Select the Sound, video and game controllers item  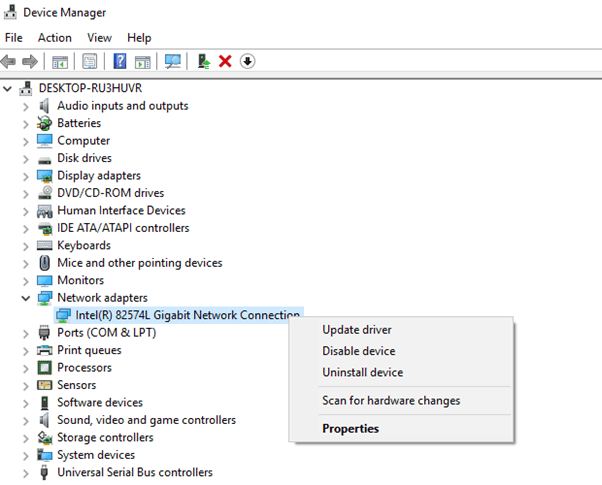(x=146, y=420)
